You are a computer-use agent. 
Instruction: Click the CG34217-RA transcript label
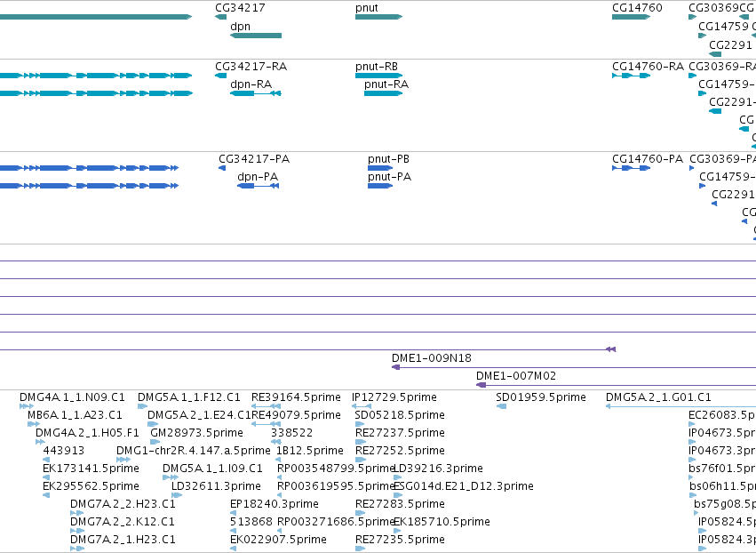click(251, 66)
